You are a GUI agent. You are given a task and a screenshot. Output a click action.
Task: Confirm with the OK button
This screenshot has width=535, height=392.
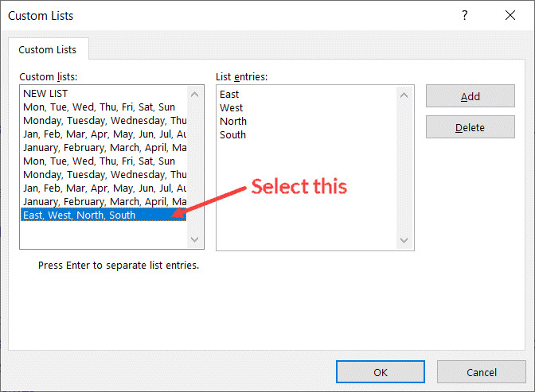pyautogui.click(x=380, y=372)
